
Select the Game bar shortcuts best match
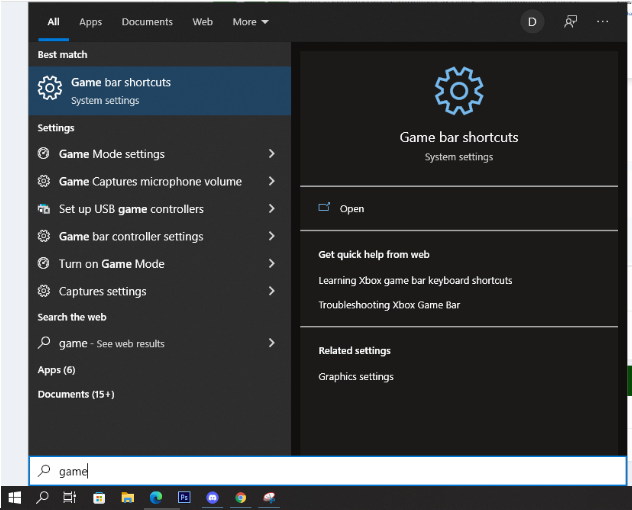click(160, 91)
